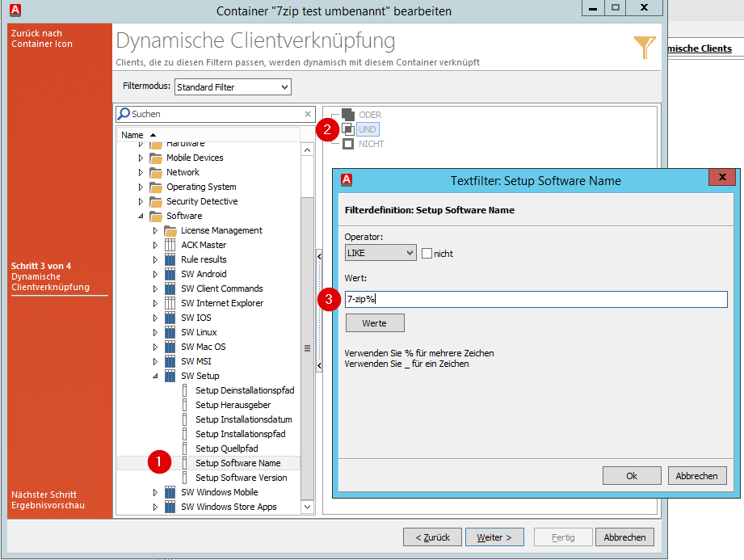Click the Suchen search field
The height and width of the screenshot is (560, 744).
216,114
